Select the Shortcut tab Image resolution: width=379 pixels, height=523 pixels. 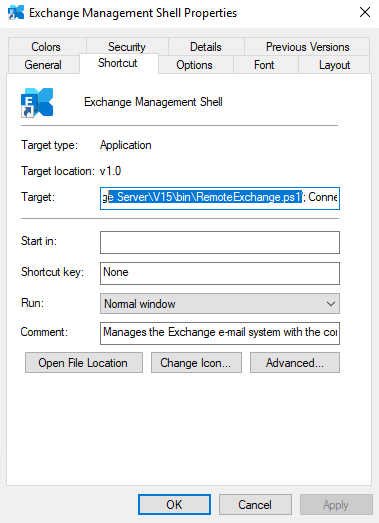click(118, 63)
